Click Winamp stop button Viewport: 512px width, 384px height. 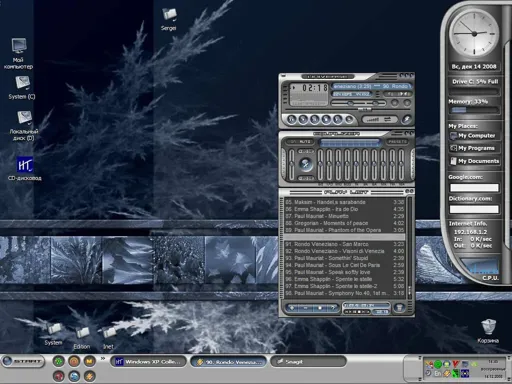pyautogui.click(x=326, y=119)
